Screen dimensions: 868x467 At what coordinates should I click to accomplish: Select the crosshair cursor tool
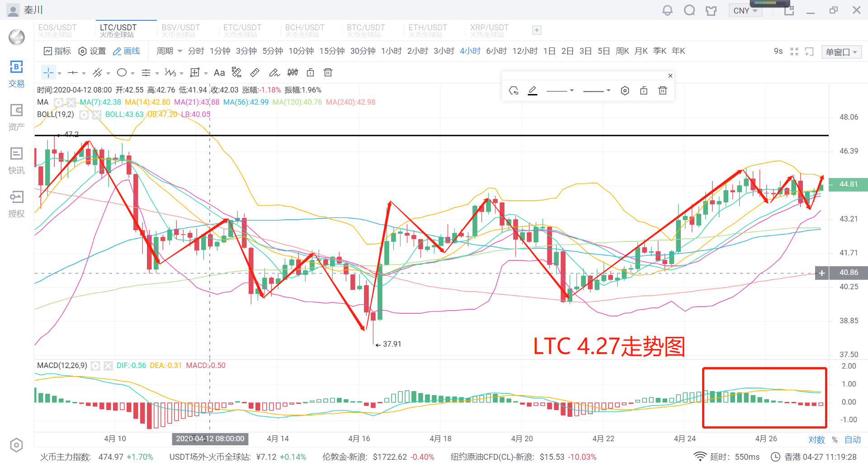pos(48,72)
